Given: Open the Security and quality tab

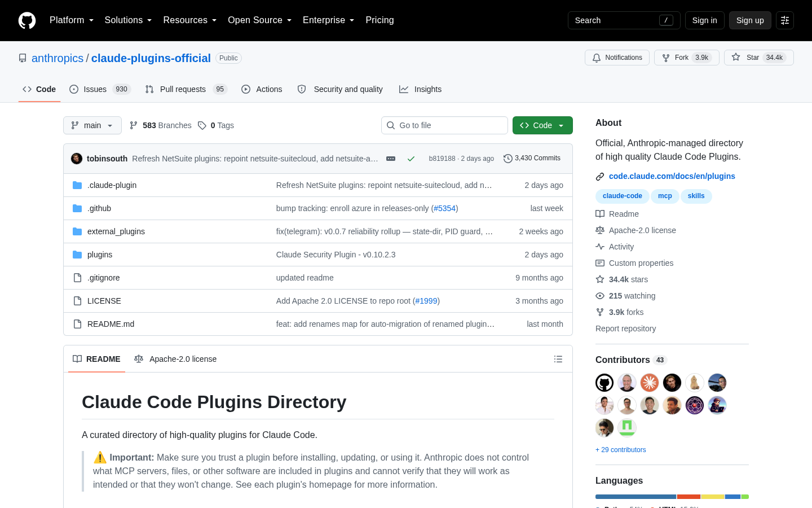Looking at the screenshot, I should [x=340, y=89].
